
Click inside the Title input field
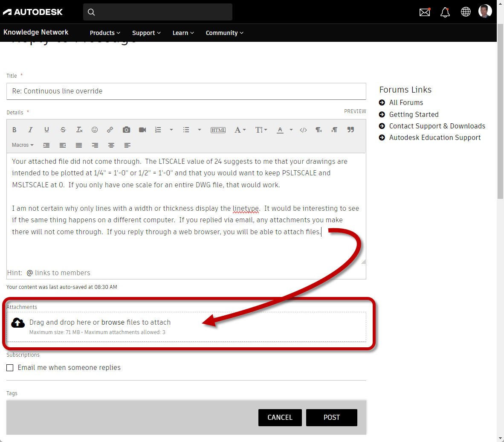pos(186,91)
